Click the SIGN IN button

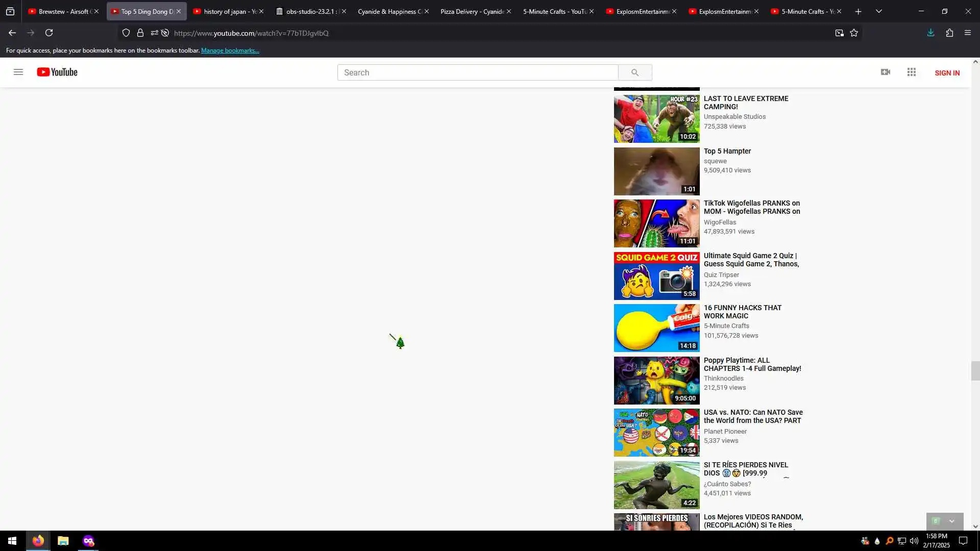click(x=947, y=73)
